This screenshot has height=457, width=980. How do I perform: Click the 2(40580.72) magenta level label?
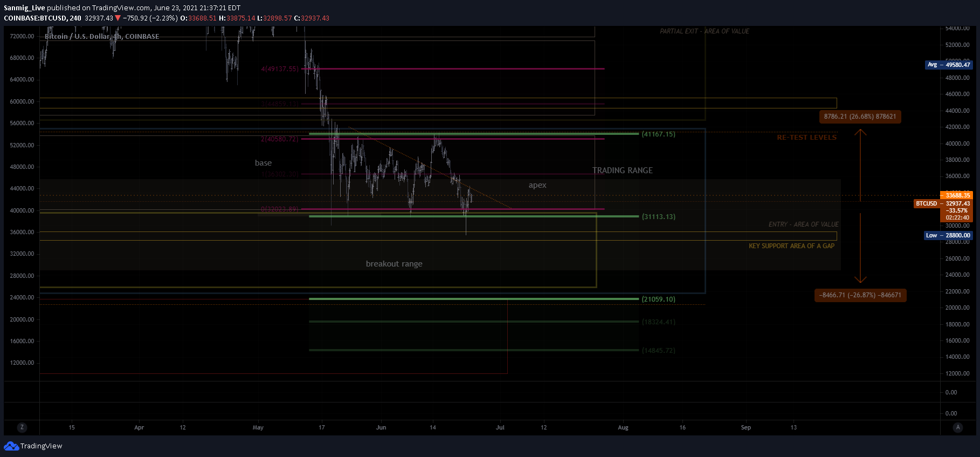[x=279, y=139]
